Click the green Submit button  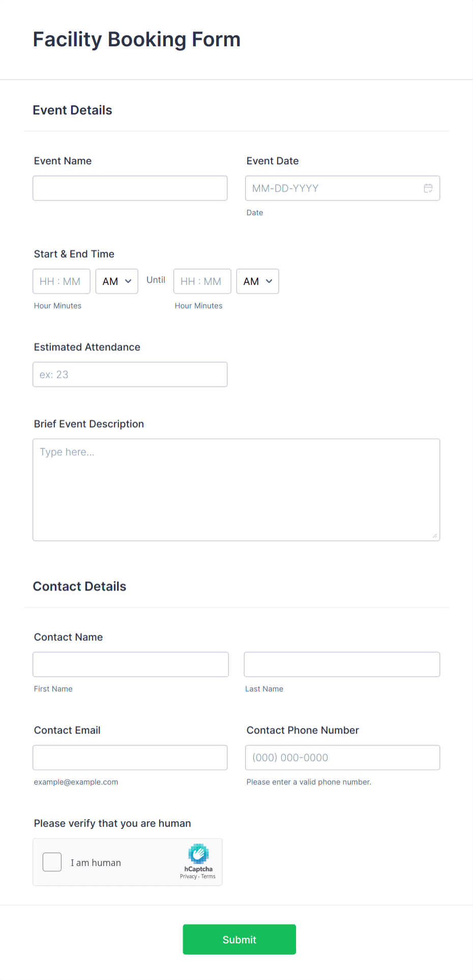239,939
